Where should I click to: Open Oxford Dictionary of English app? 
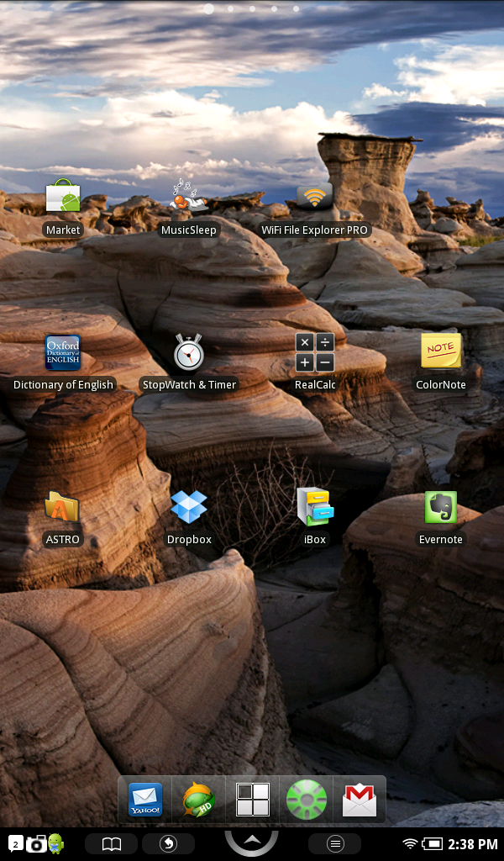(x=62, y=352)
